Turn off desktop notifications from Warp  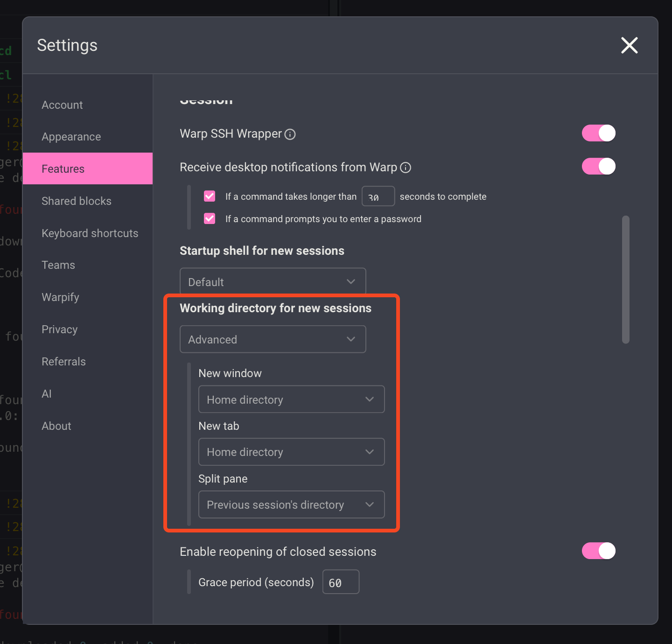598,166
